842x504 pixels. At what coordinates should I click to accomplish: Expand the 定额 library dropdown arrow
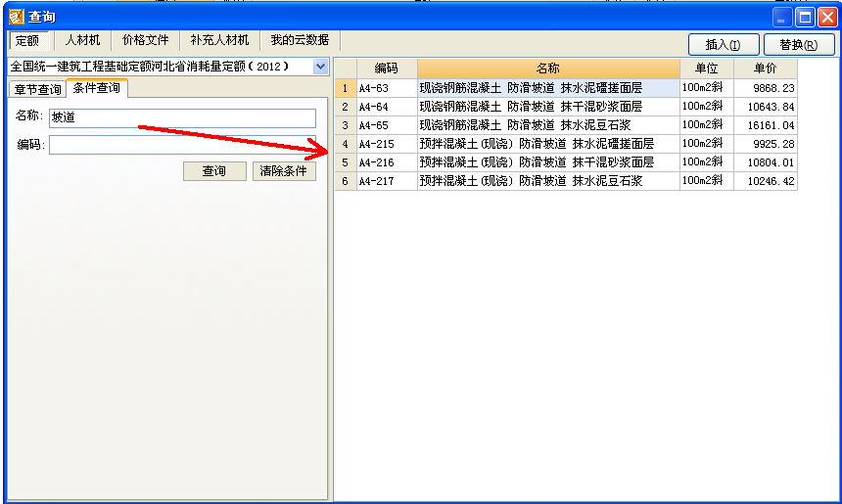(320, 67)
